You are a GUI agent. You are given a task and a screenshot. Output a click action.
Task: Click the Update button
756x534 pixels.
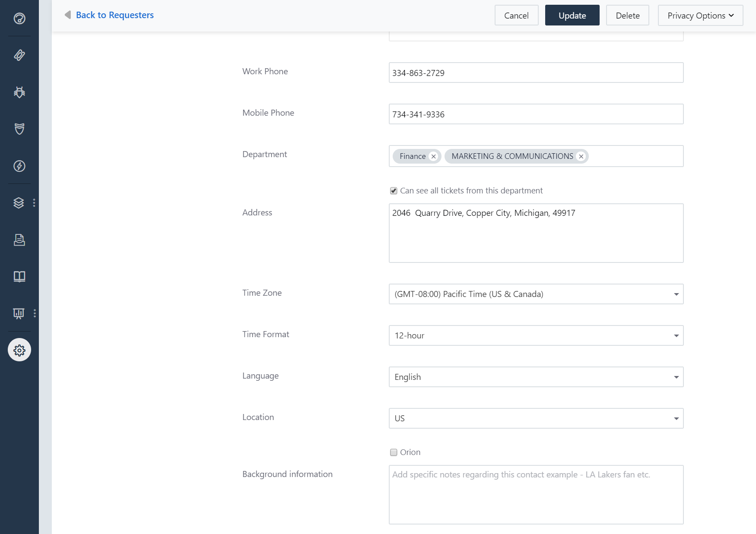(572, 15)
